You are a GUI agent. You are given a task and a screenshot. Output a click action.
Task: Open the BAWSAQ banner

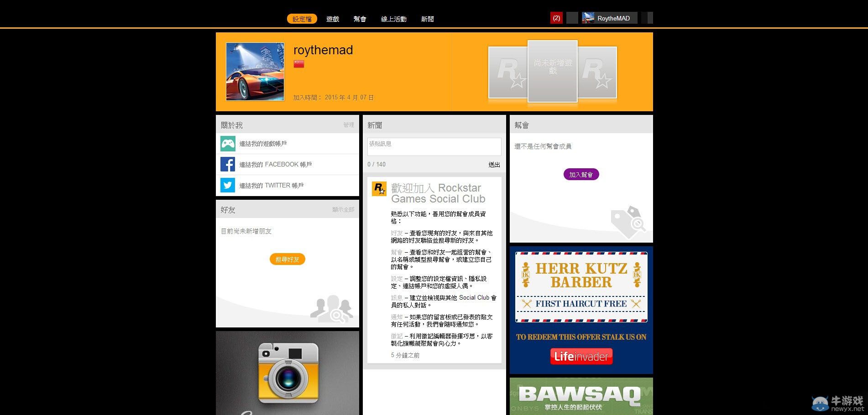581,396
